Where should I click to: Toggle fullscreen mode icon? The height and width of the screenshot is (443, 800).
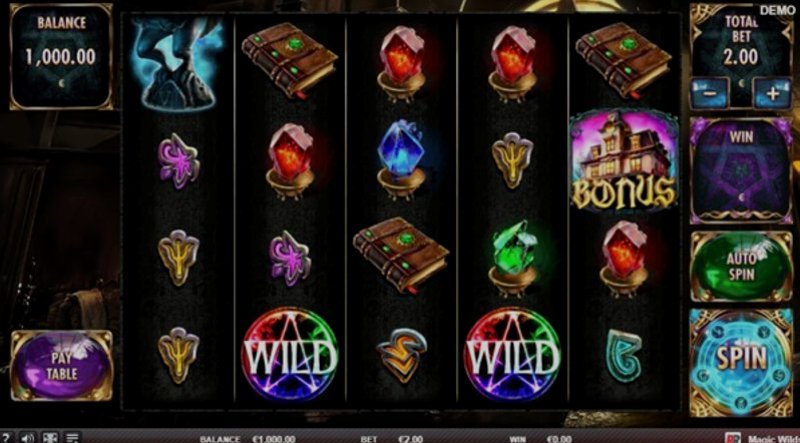(x=50, y=438)
